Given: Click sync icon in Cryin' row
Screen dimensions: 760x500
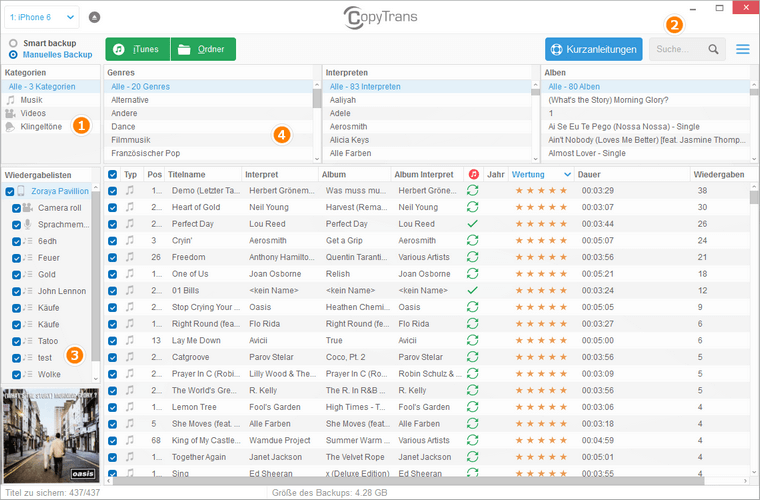Looking at the screenshot, I should coord(472,240).
